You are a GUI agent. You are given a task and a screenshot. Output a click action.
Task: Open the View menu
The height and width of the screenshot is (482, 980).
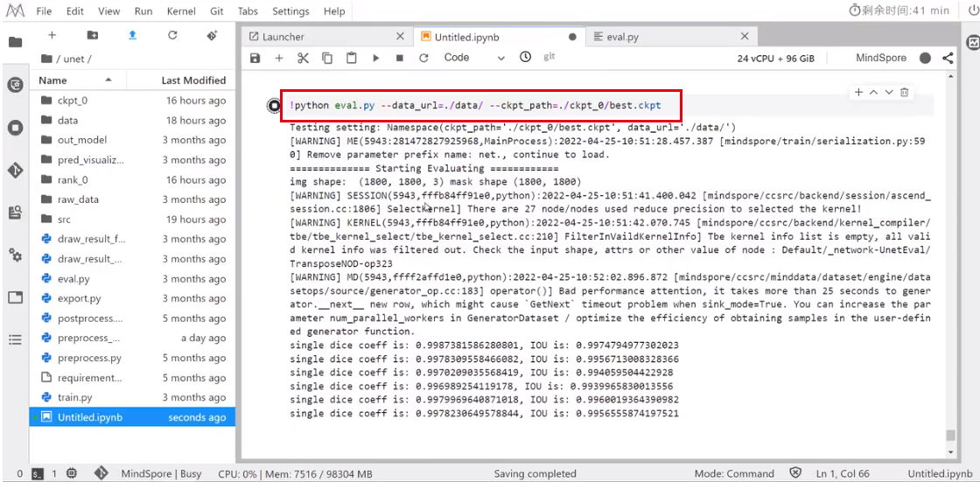(x=108, y=11)
